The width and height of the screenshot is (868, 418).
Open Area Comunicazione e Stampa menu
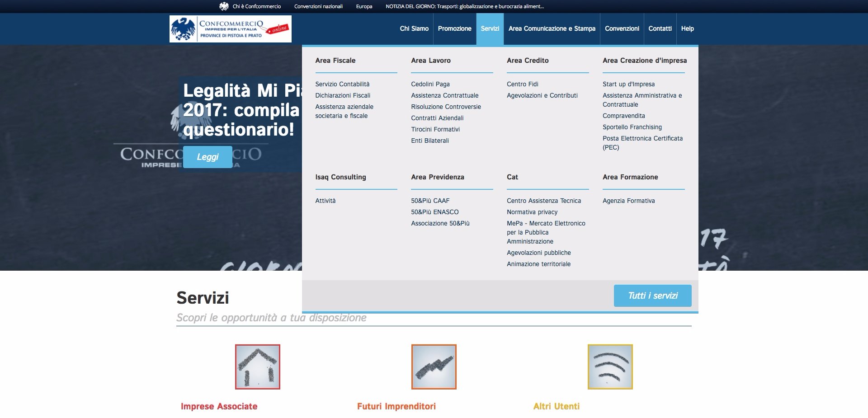(552, 28)
